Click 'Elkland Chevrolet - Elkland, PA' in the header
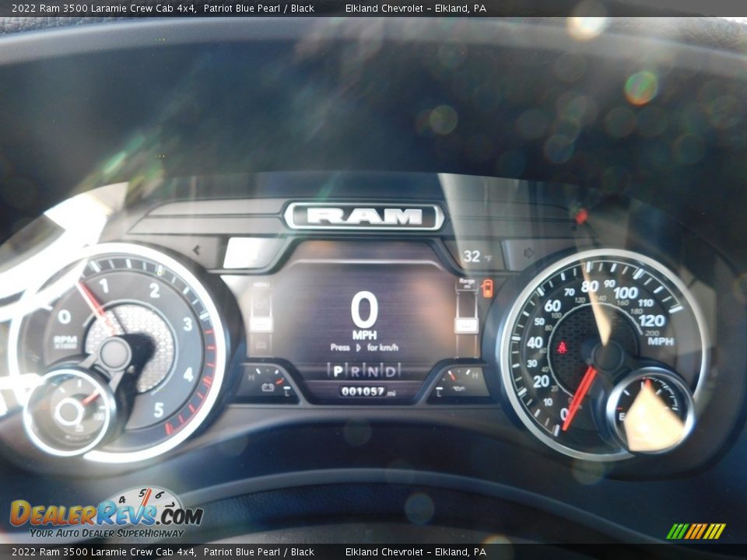Viewport: 747px width, 560px height. click(x=416, y=8)
